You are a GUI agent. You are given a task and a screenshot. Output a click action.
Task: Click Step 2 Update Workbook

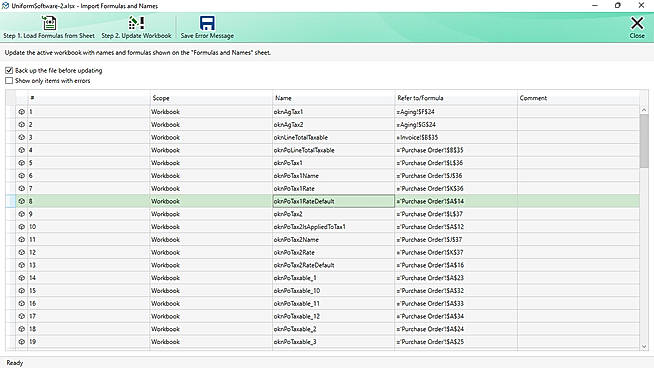click(x=136, y=28)
